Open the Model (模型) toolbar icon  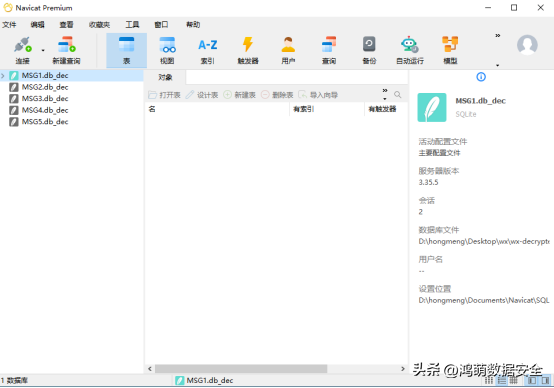point(450,51)
